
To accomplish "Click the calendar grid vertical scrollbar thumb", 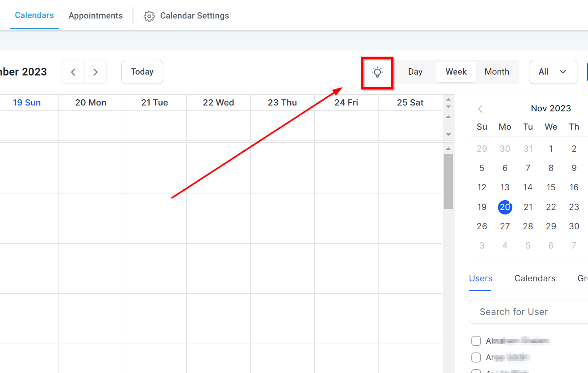I will (x=448, y=182).
